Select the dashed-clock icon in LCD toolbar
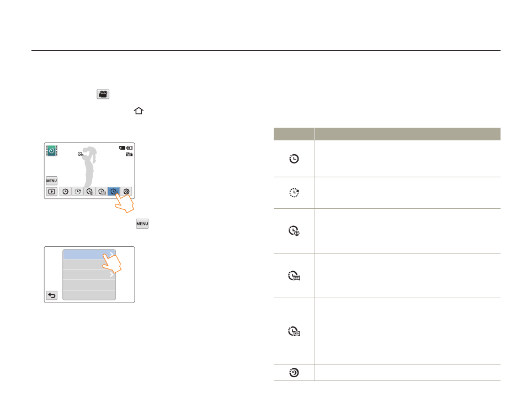 [78, 192]
